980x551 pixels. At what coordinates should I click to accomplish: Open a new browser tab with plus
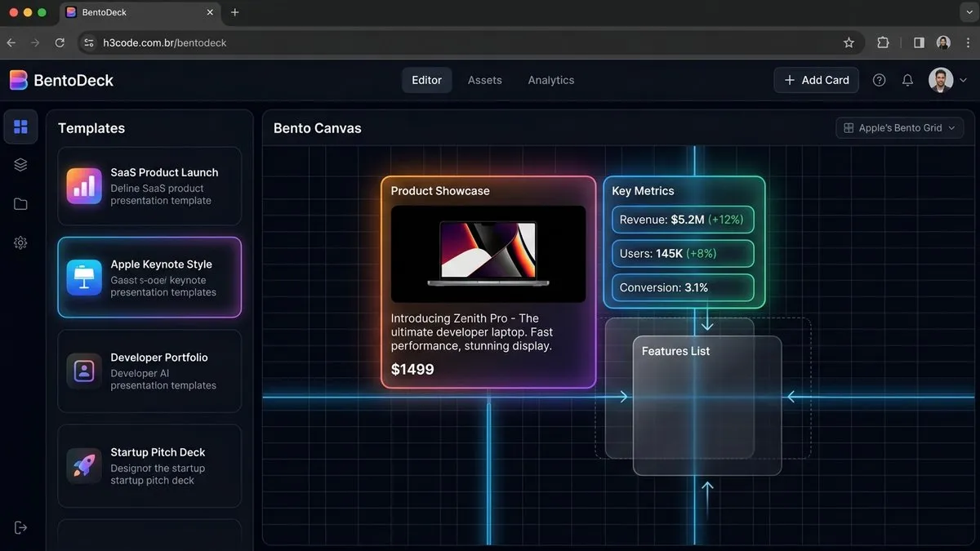tap(235, 12)
